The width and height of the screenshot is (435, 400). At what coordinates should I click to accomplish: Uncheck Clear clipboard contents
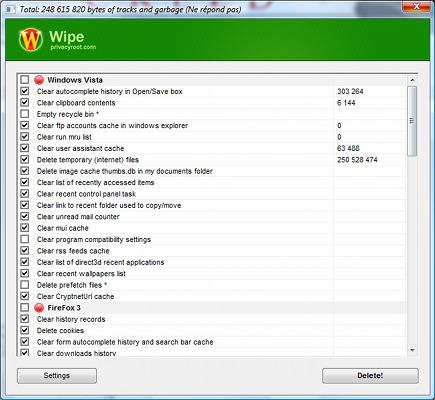tap(25, 102)
